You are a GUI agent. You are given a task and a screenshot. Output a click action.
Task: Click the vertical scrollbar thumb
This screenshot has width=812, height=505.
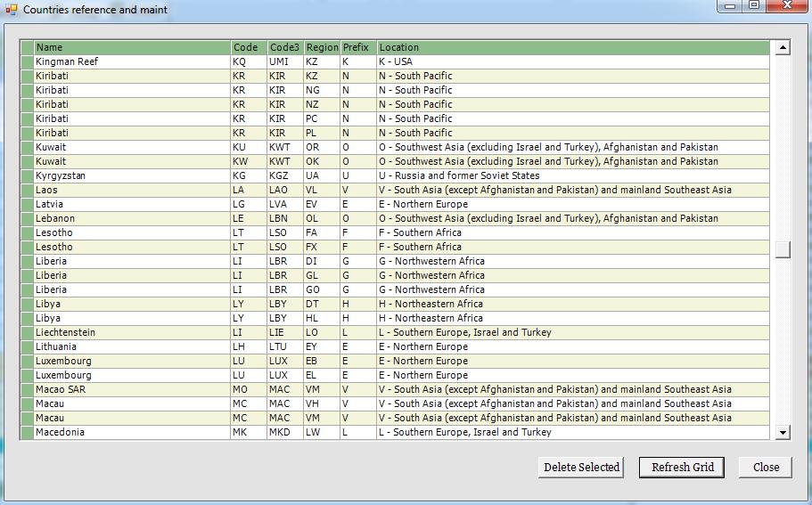click(783, 249)
